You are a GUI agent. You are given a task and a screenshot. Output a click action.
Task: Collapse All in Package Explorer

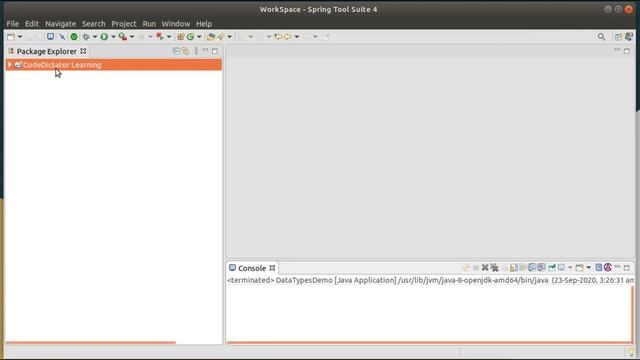coord(176,51)
